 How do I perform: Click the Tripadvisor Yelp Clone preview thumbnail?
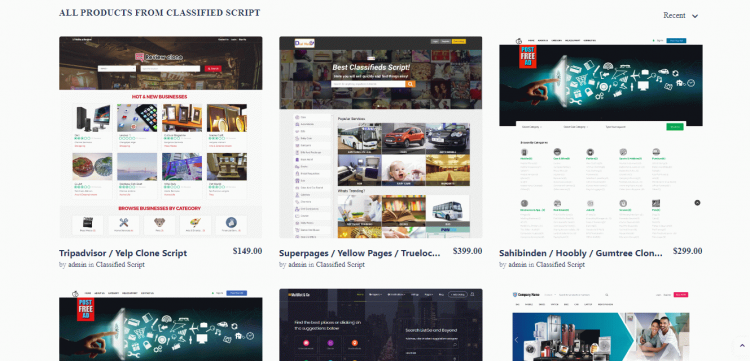[x=161, y=137]
